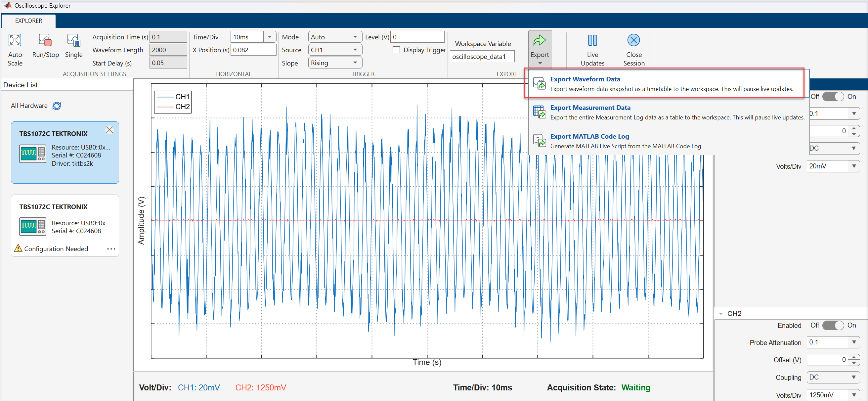Click the X Position input field

coord(253,50)
